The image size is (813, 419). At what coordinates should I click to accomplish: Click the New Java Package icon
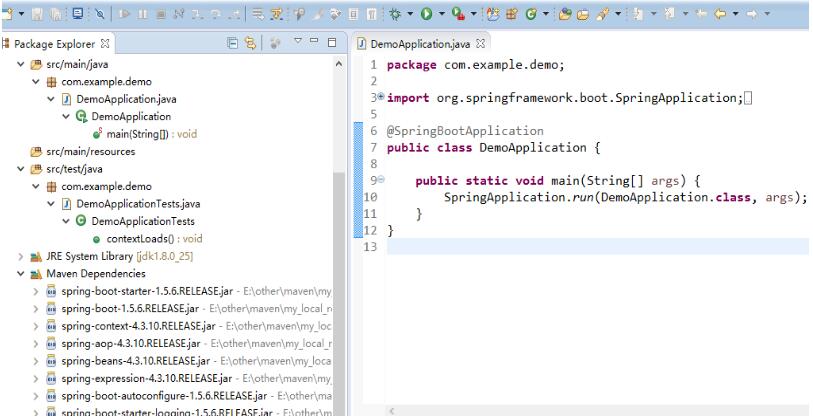tap(512, 14)
